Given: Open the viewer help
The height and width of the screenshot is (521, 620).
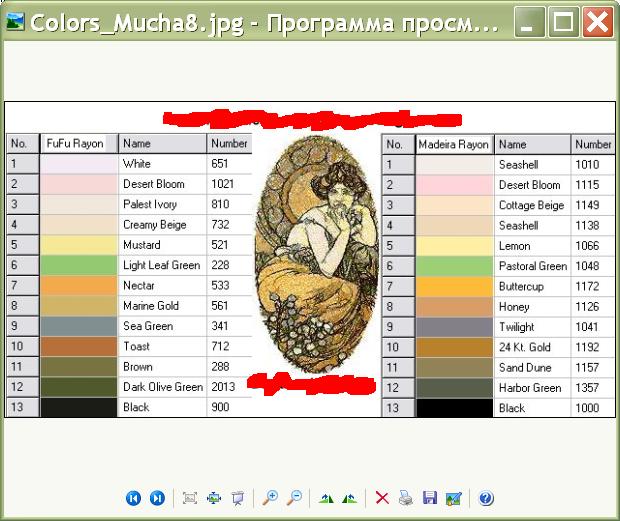Looking at the screenshot, I should tap(486, 498).
